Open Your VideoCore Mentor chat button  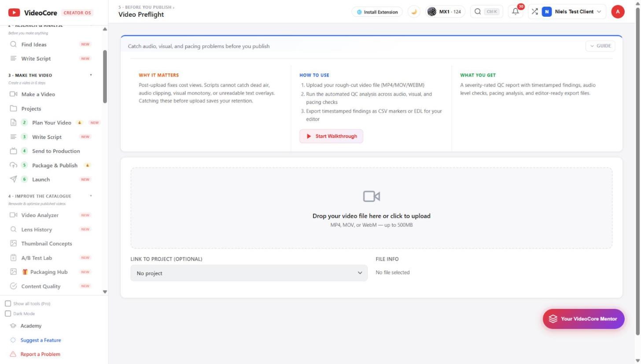583,319
